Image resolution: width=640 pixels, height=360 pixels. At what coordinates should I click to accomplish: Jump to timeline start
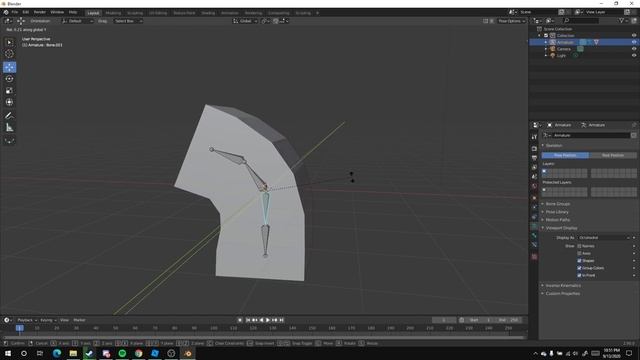click(248, 320)
